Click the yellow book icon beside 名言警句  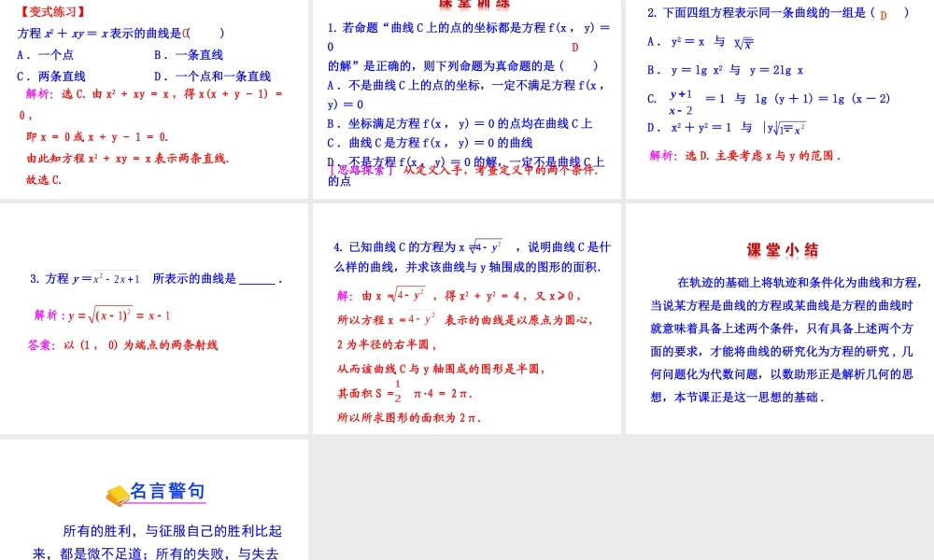[x=117, y=492]
